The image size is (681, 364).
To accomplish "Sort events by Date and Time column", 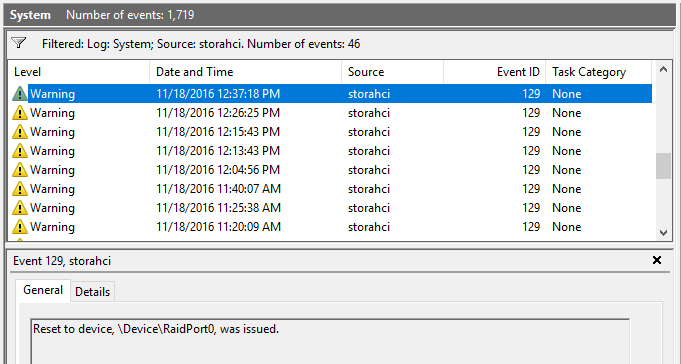I will pyautogui.click(x=245, y=72).
